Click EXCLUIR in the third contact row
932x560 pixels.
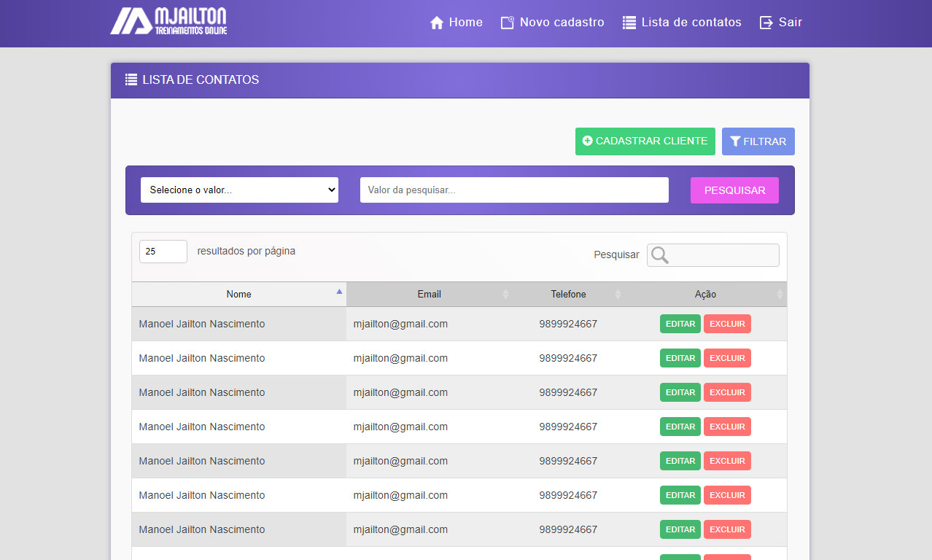(727, 392)
